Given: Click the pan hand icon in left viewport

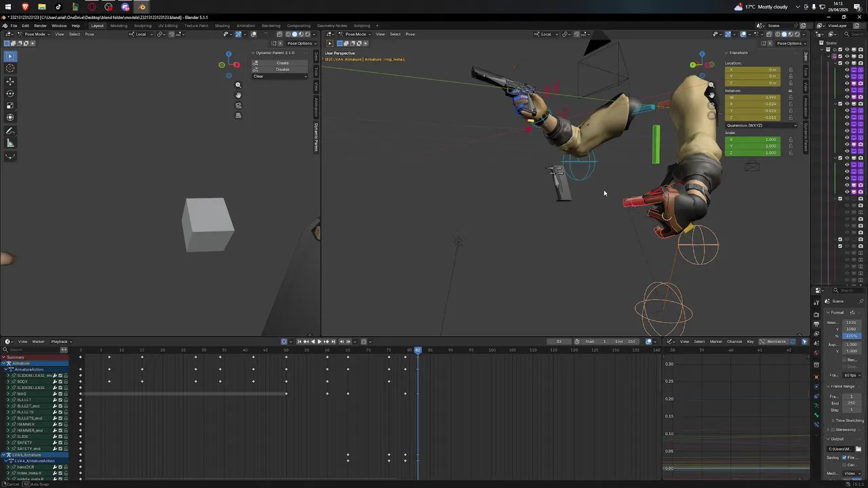Looking at the screenshot, I should click(x=238, y=95).
